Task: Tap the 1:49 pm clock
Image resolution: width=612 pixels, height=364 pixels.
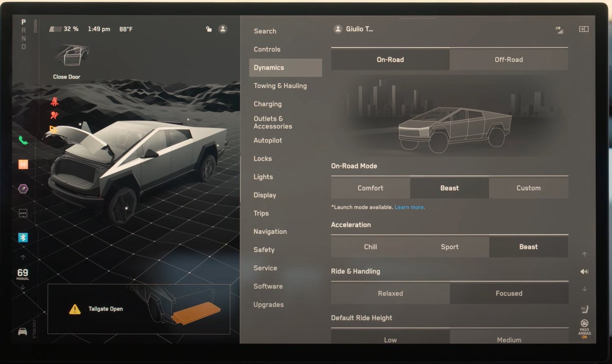Action: pyautogui.click(x=99, y=29)
